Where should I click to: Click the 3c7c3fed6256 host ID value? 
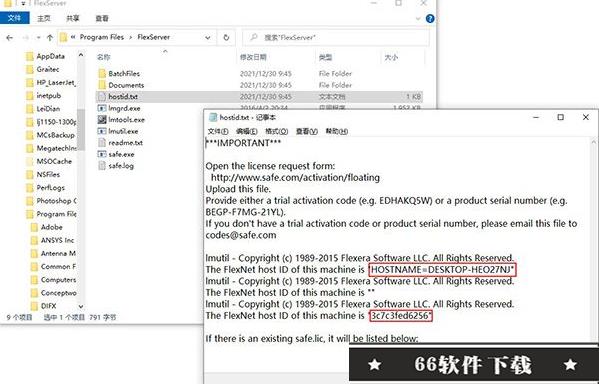click(x=401, y=316)
